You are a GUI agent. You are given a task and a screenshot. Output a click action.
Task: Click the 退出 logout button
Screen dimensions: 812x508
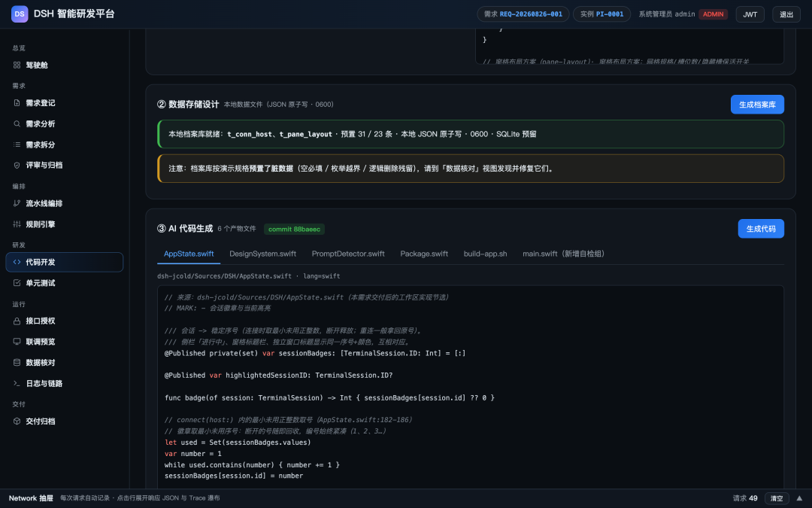[786, 14]
